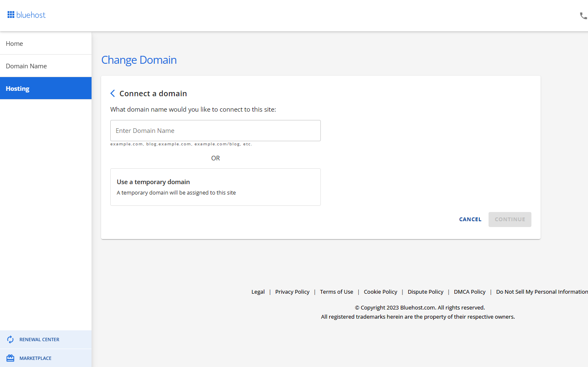Click the Bluehost grid logo icon

(x=11, y=15)
